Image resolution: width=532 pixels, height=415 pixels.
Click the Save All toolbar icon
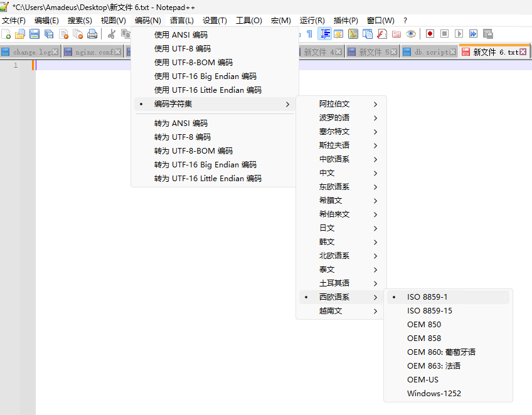pos(48,34)
